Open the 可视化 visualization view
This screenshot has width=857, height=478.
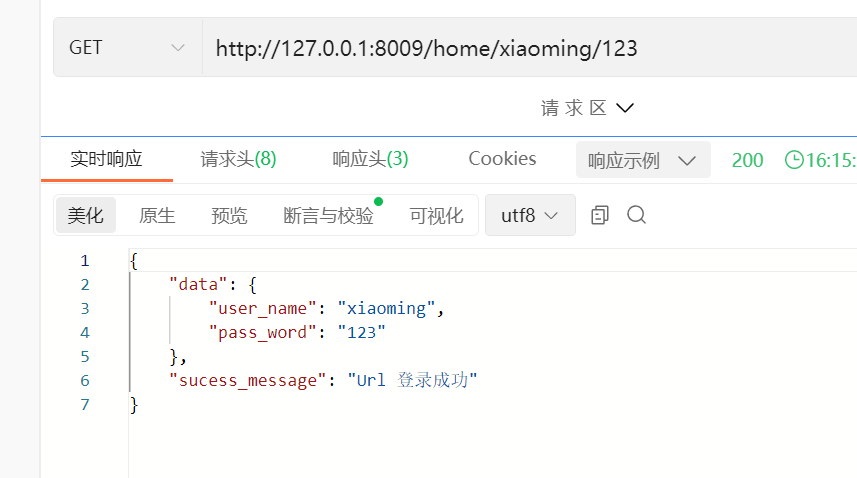[x=437, y=215]
